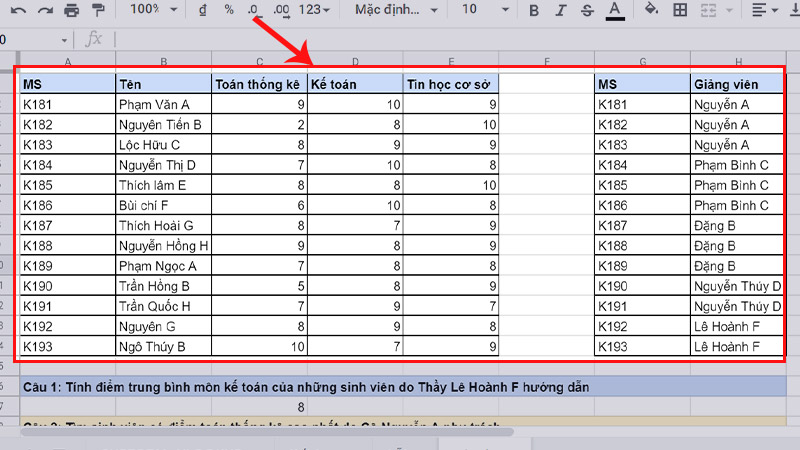Open the borders tool

tap(680, 10)
